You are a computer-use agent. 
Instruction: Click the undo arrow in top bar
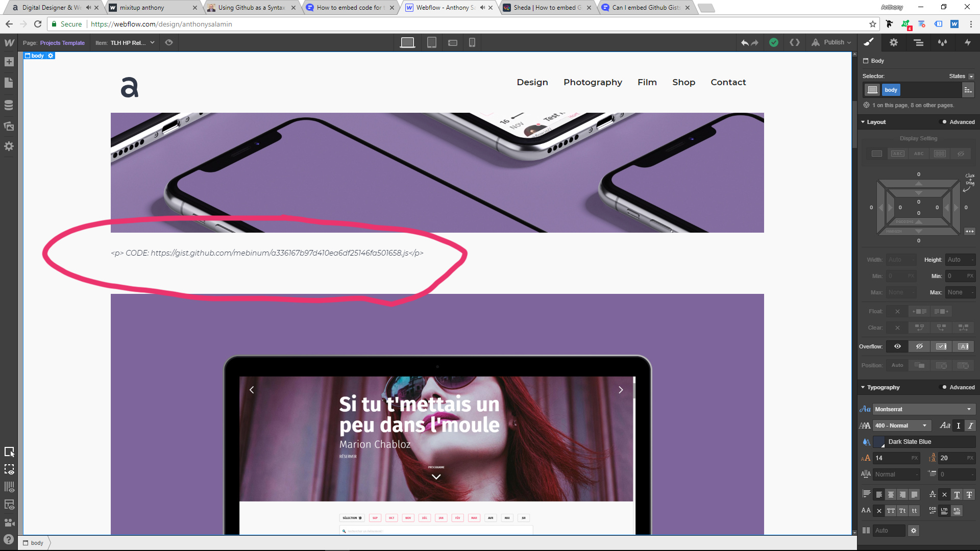[745, 42]
